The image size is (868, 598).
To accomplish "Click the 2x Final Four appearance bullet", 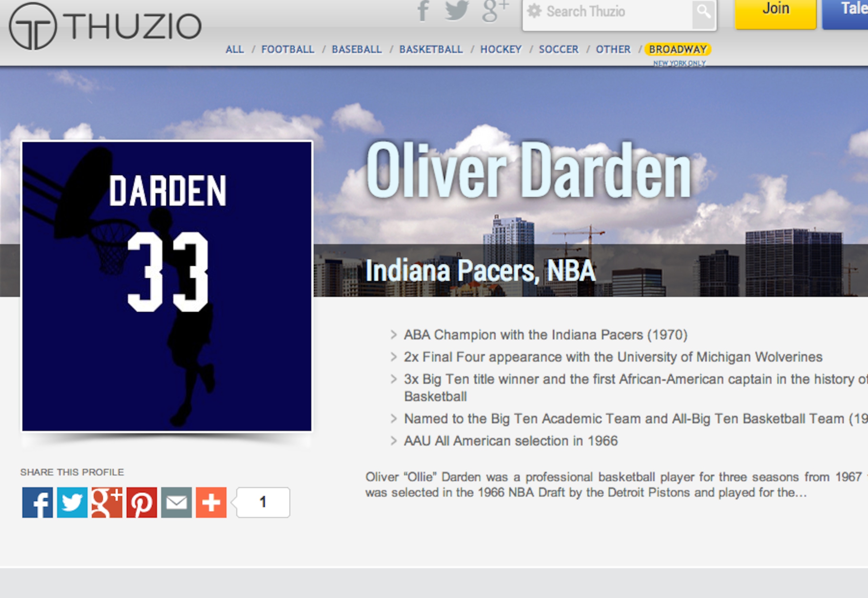I will point(613,357).
